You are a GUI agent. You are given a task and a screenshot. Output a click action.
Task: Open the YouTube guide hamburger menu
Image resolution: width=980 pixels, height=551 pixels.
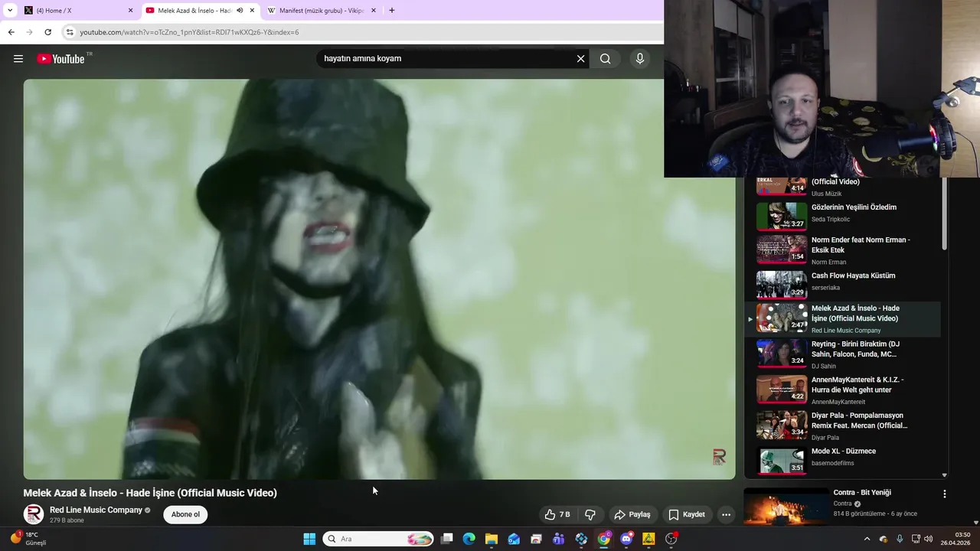pyautogui.click(x=18, y=59)
